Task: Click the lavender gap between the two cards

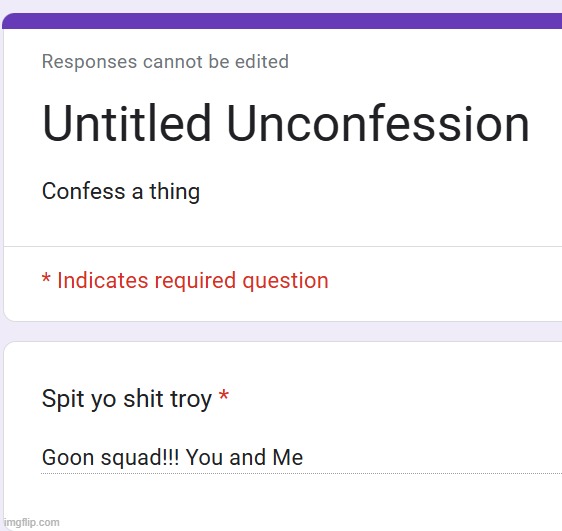Action: (281, 331)
